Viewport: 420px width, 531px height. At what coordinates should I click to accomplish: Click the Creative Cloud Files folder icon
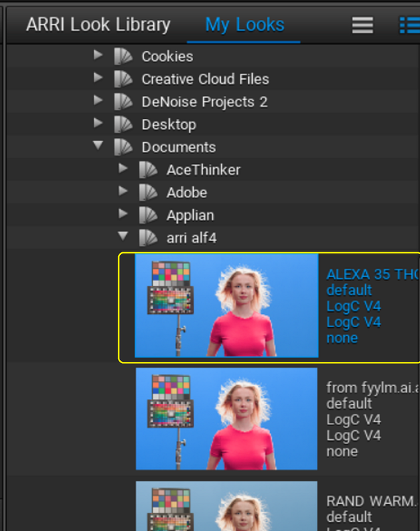[x=123, y=79]
